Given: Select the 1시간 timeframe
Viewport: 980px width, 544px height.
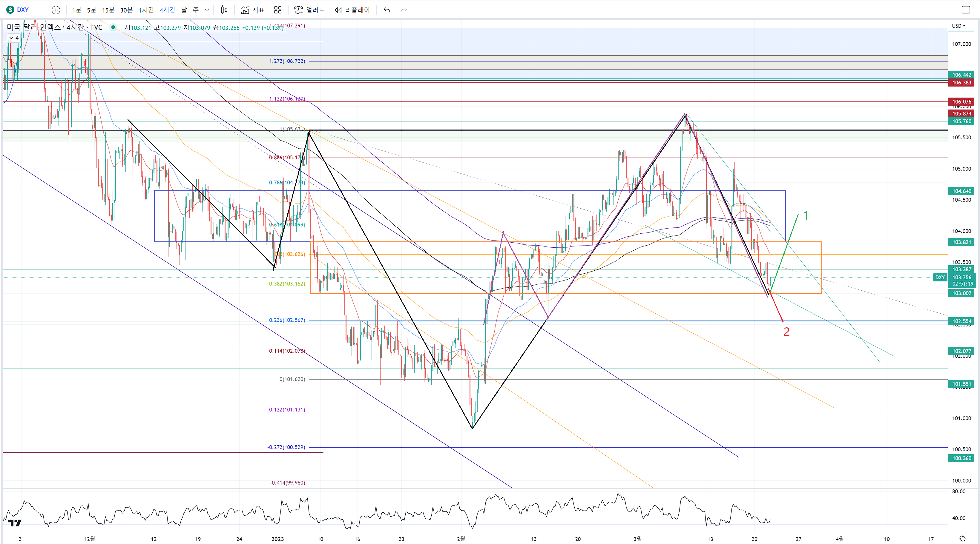Looking at the screenshot, I should [x=146, y=10].
